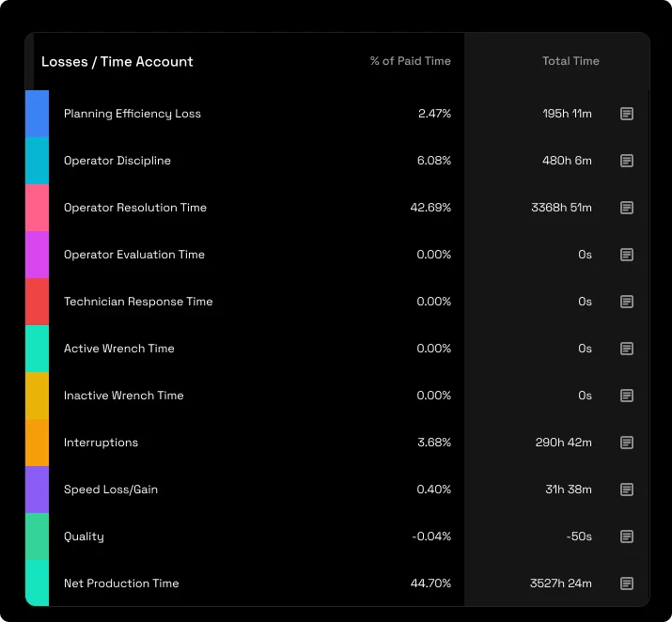
Task: Open details icon for Operator Discipline
Action: coord(627,161)
